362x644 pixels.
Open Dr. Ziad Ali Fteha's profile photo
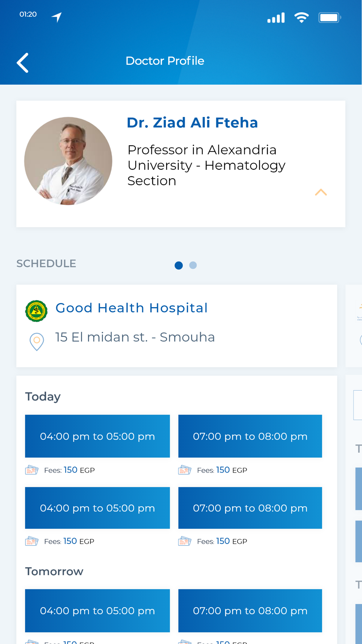(68, 161)
